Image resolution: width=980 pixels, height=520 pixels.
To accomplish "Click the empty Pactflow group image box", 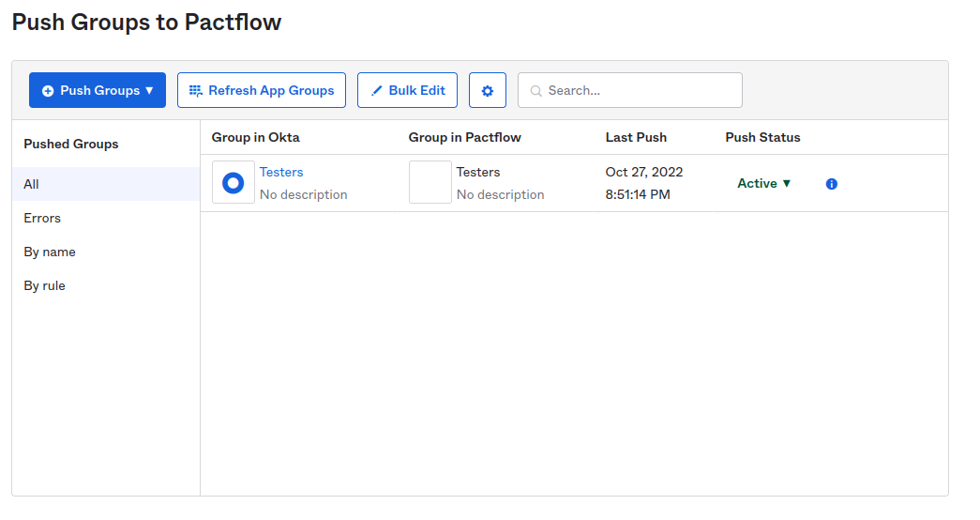I will pos(430,183).
